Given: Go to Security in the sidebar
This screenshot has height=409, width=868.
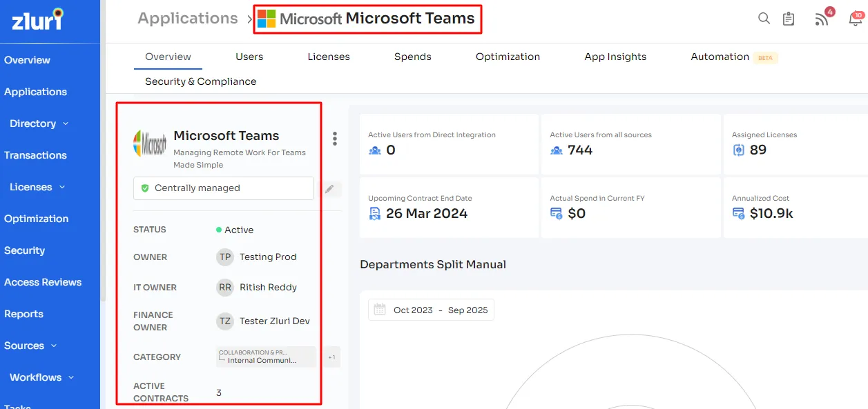Looking at the screenshot, I should pyautogui.click(x=24, y=250).
